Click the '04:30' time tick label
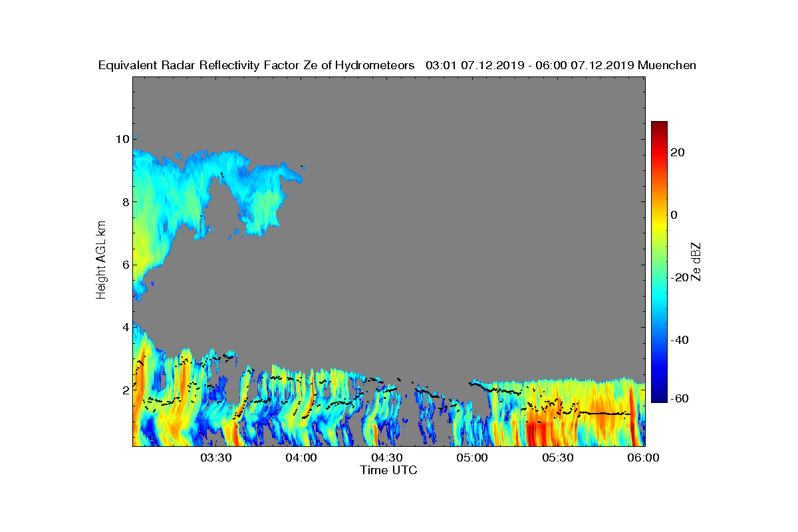 [x=387, y=458]
